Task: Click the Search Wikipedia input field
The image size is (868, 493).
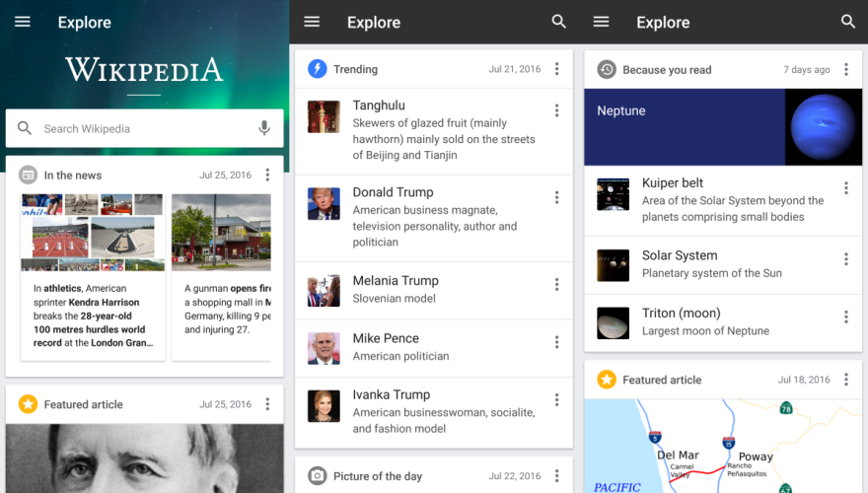Action: click(144, 128)
